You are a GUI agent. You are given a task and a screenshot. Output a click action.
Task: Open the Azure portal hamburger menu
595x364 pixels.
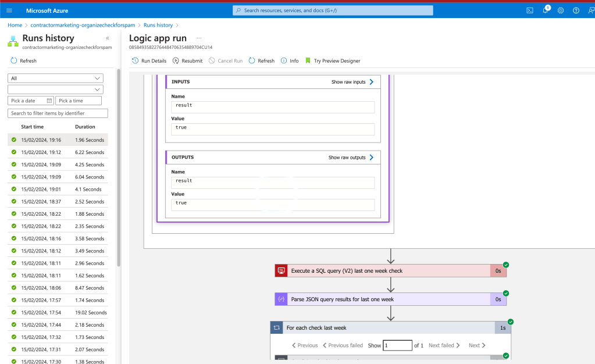[x=9, y=10]
